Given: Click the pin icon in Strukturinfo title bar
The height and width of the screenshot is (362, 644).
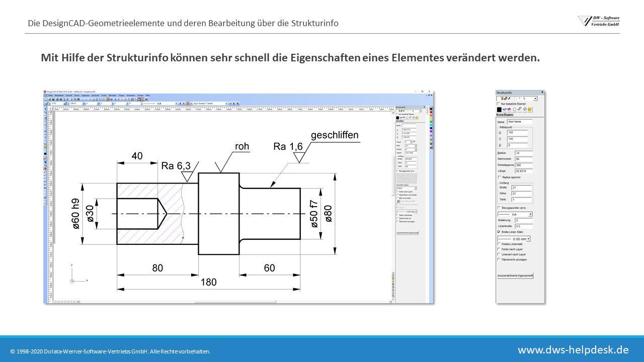Looking at the screenshot, I should 542,92.
